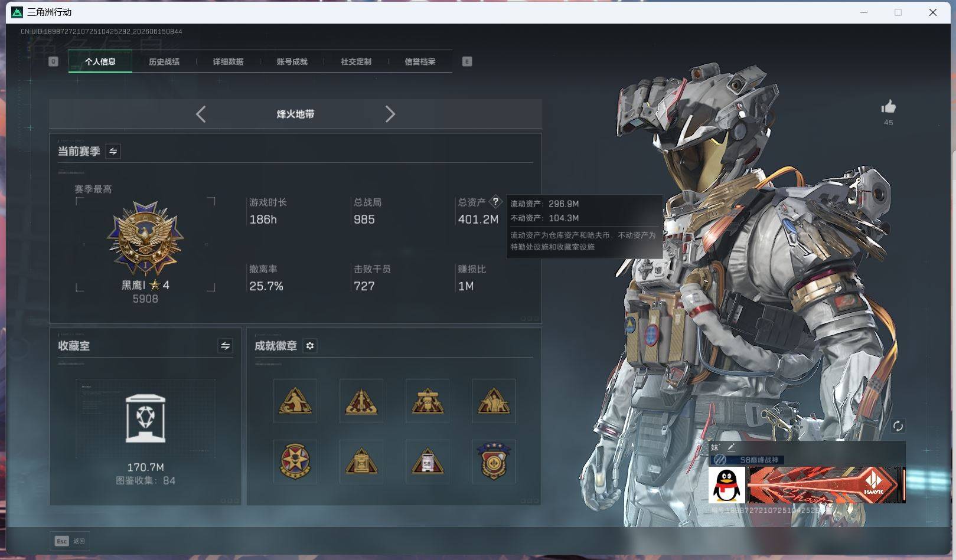Click the 图鉴收集: 84 text

coord(146,481)
